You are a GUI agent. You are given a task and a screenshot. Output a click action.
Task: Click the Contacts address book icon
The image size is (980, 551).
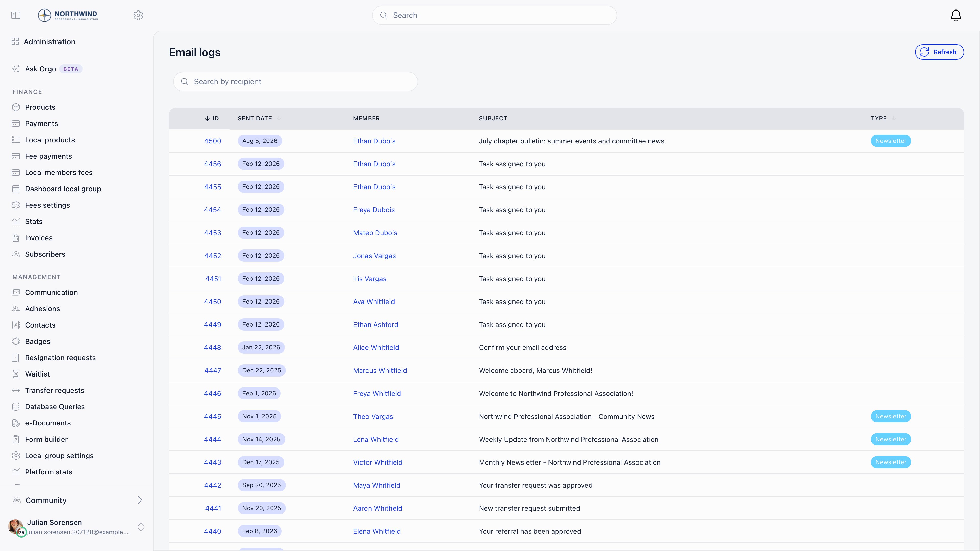(16, 325)
